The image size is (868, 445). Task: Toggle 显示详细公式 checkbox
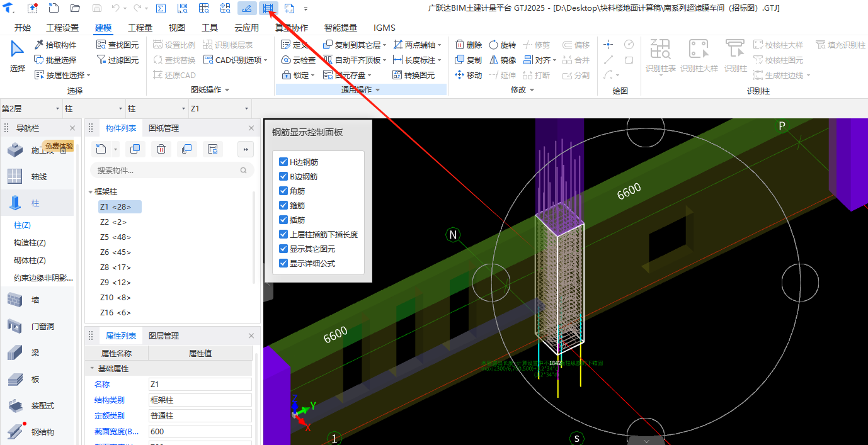283,263
